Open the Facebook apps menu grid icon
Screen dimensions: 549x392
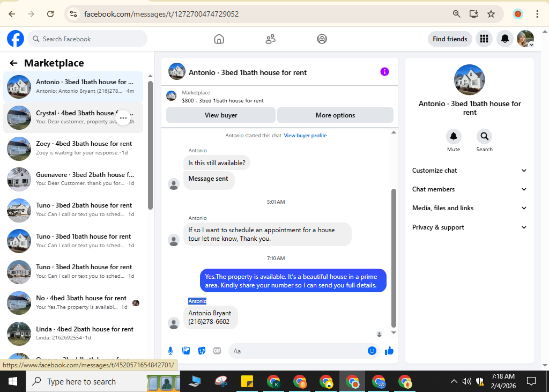pos(484,39)
